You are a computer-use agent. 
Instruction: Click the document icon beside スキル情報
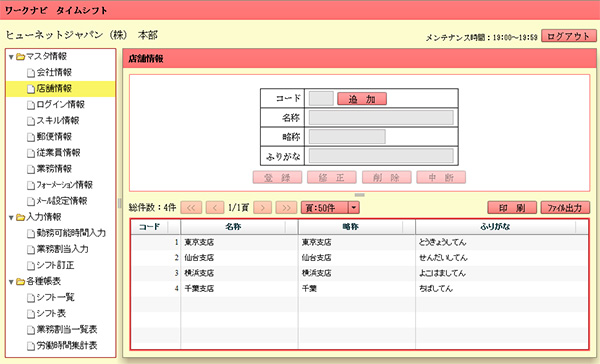click(31, 121)
